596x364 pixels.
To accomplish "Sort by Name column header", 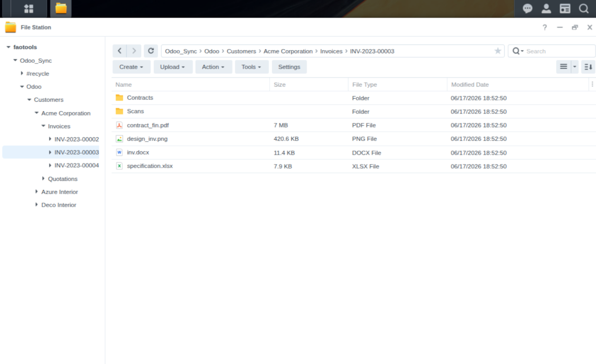I will coord(191,84).
